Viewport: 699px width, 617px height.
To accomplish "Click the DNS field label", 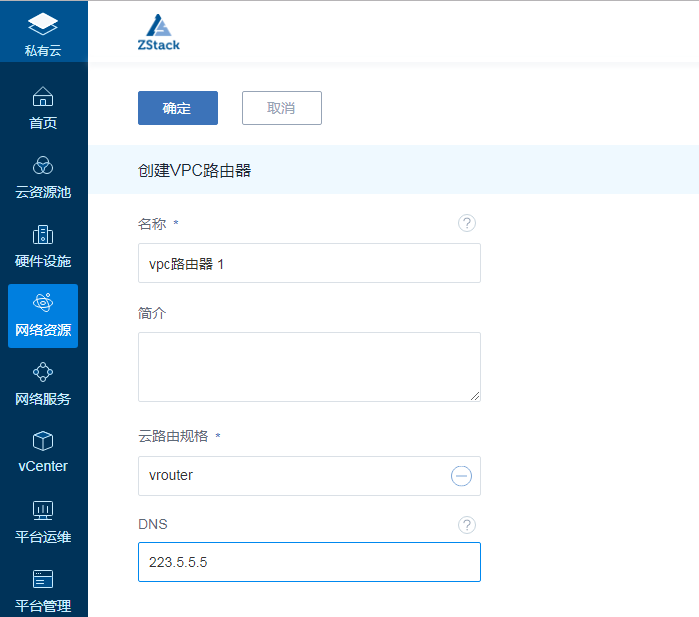I will tap(153, 524).
